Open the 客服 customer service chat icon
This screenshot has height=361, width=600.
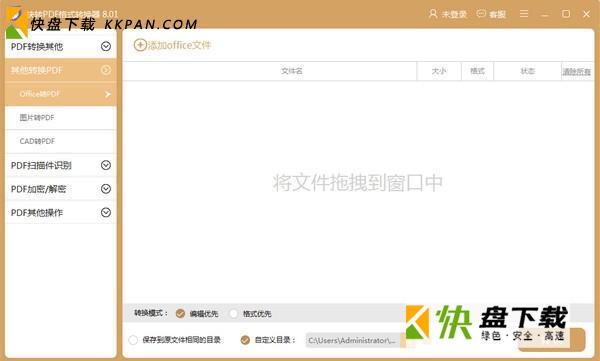click(x=481, y=14)
